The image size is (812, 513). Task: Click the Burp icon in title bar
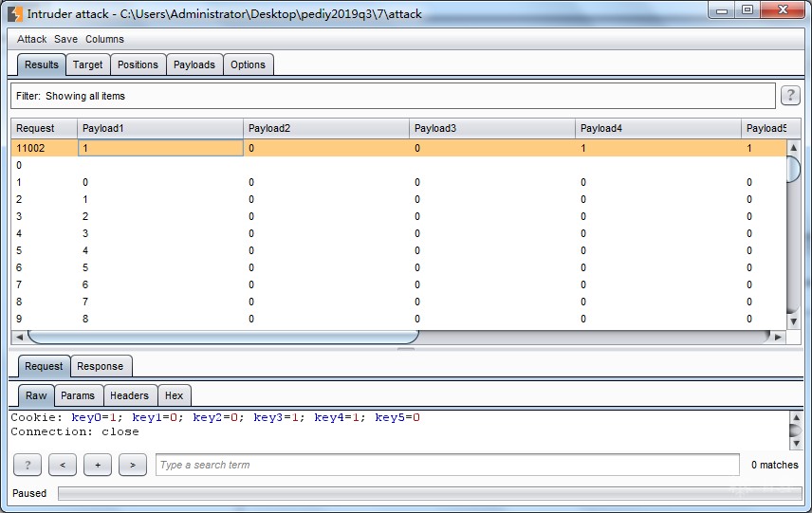click(15, 13)
